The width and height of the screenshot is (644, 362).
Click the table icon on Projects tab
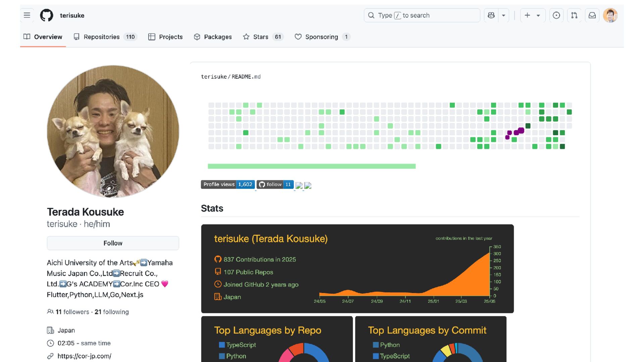[152, 37]
